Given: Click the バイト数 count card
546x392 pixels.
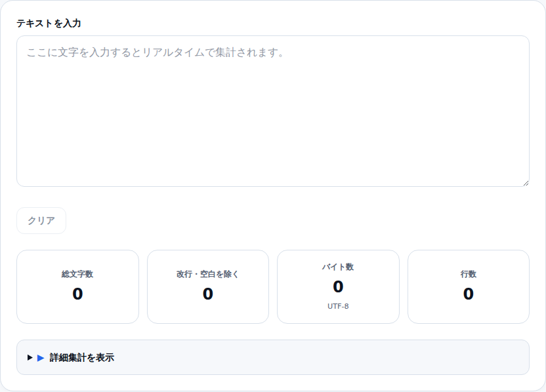Looking at the screenshot, I should (x=338, y=286).
